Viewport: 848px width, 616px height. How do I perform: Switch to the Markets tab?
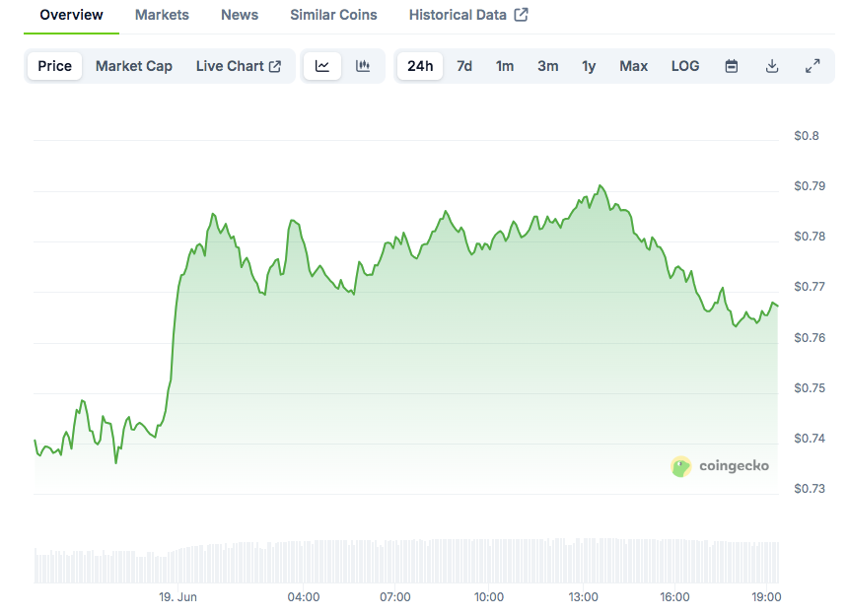(x=162, y=15)
